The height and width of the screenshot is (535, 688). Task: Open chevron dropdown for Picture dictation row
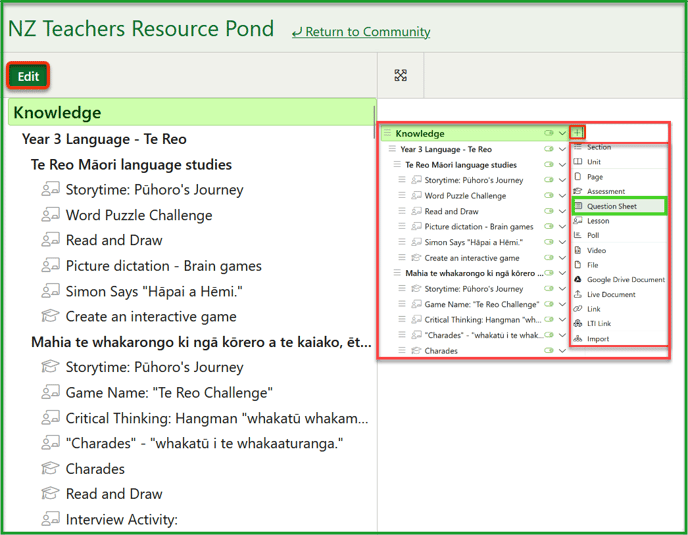pyautogui.click(x=563, y=227)
